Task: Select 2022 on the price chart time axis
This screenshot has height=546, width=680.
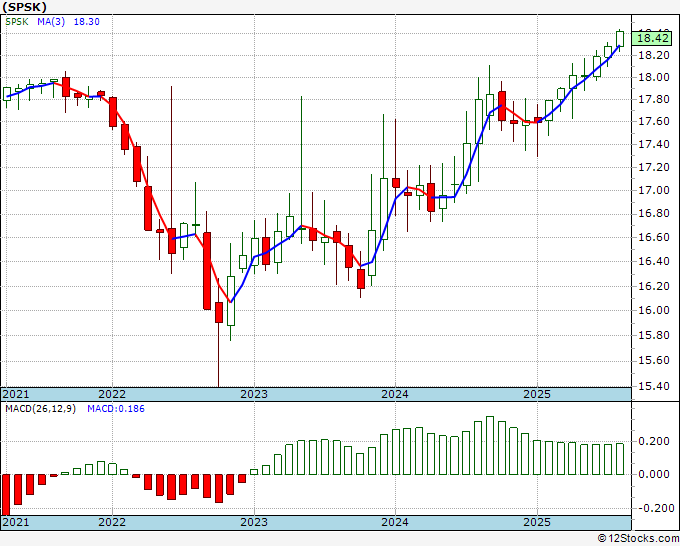Action: coord(112,394)
